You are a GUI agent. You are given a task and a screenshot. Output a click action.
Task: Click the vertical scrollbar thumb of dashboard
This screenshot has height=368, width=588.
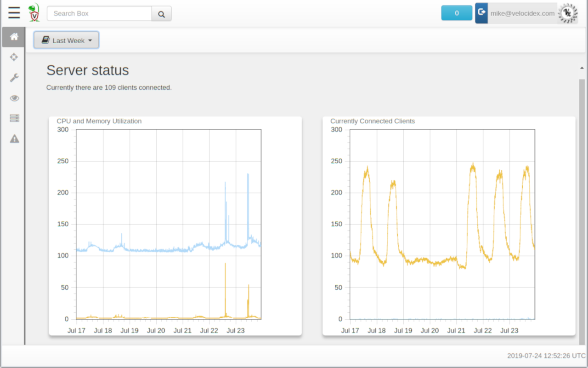click(x=582, y=212)
